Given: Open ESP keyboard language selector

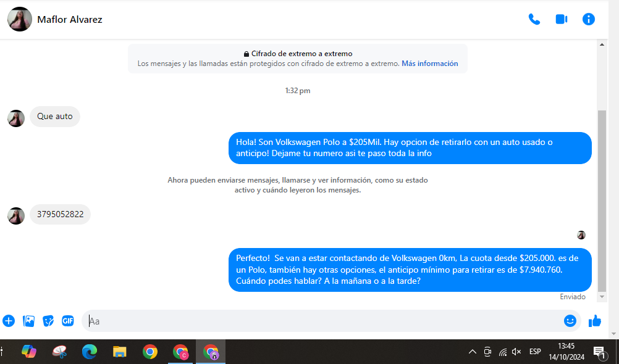Looking at the screenshot, I should click(535, 352).
